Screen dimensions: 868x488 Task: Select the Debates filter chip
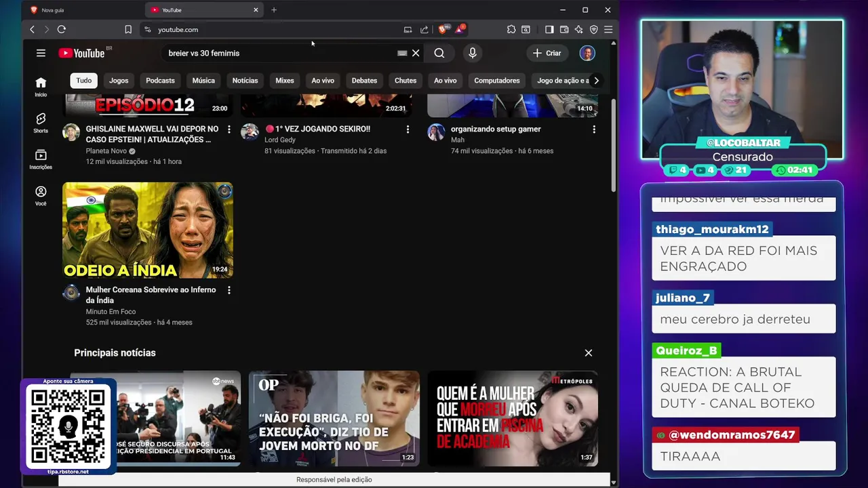coord(364,80)
